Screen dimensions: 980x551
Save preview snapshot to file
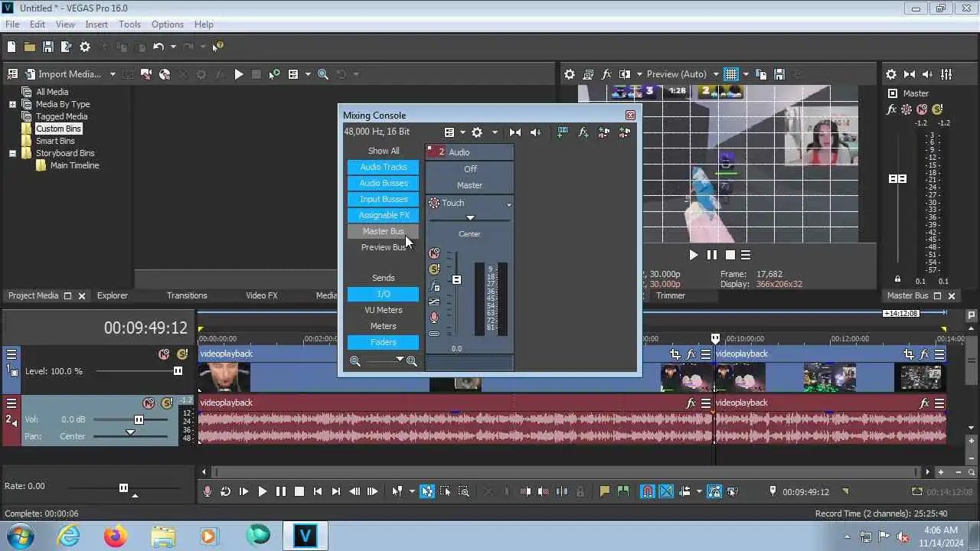(x=779, y=74)
